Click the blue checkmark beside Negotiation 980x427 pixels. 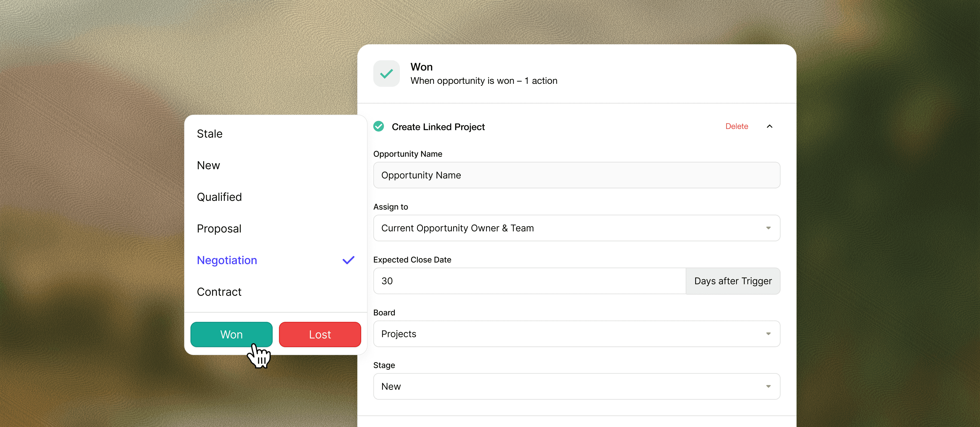(x=348, y=260)
